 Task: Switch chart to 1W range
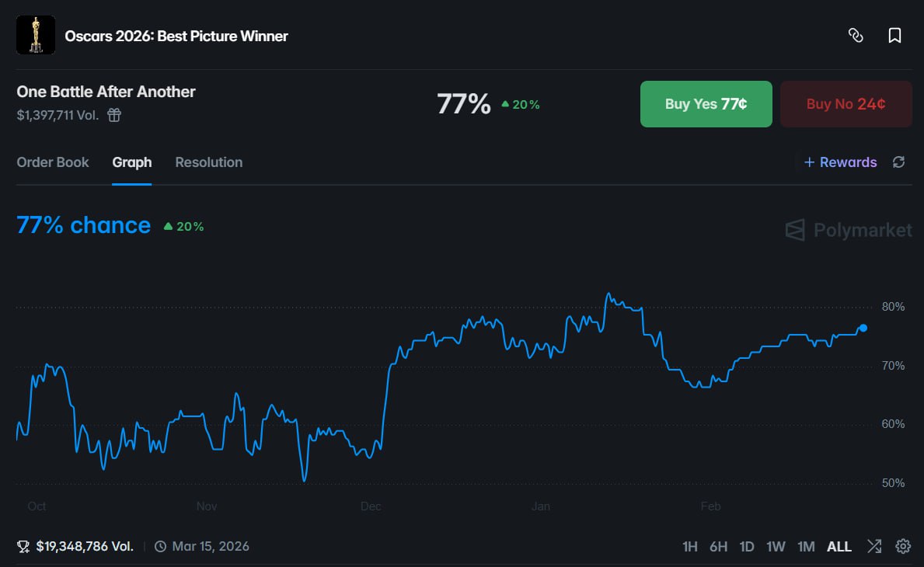point(776,547)
